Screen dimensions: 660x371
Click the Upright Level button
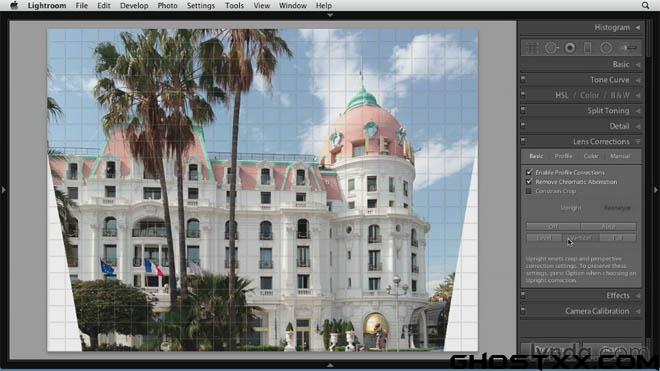pos(544,238)
